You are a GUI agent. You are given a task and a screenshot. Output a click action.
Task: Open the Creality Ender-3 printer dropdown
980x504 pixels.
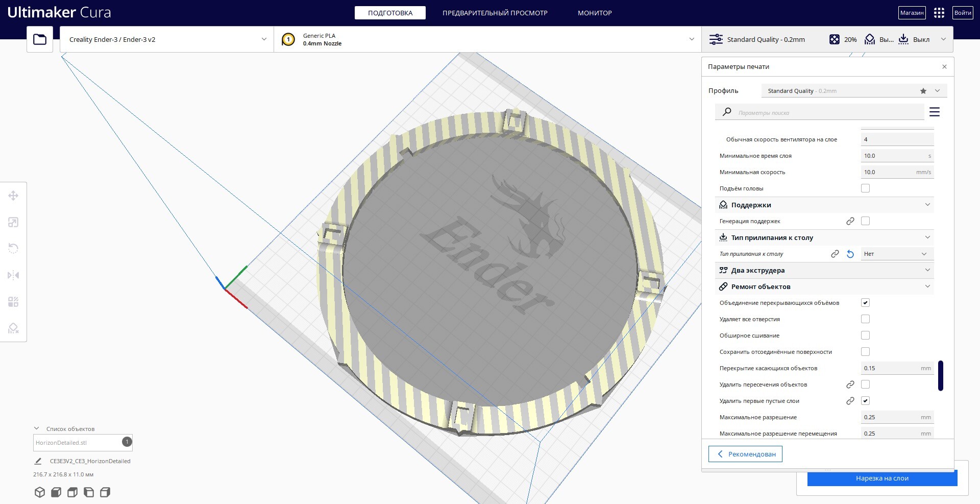166,39
